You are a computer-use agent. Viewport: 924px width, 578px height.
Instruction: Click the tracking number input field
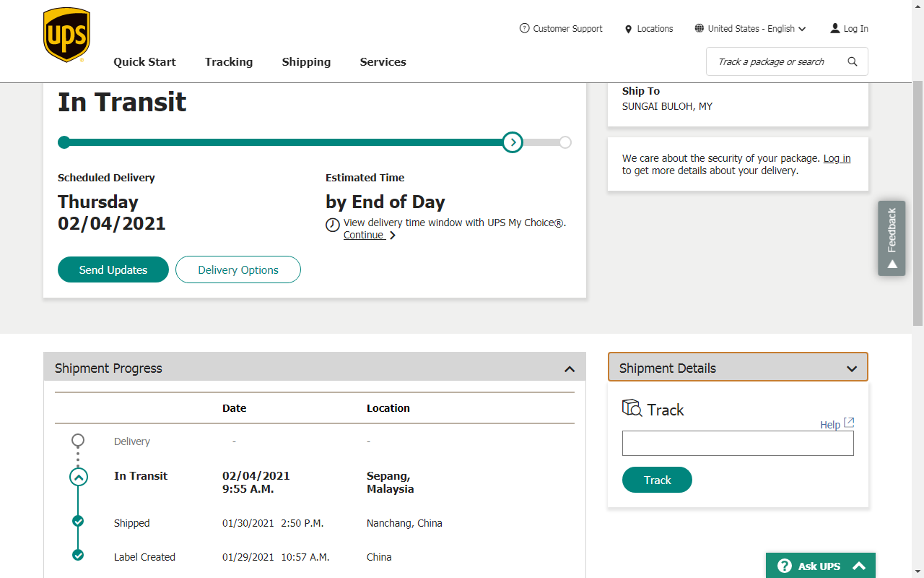738,444
